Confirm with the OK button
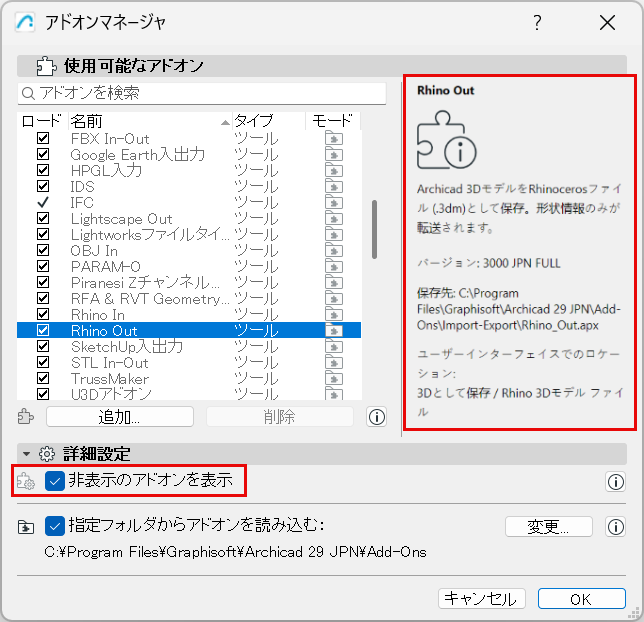 tap(582, 599)
